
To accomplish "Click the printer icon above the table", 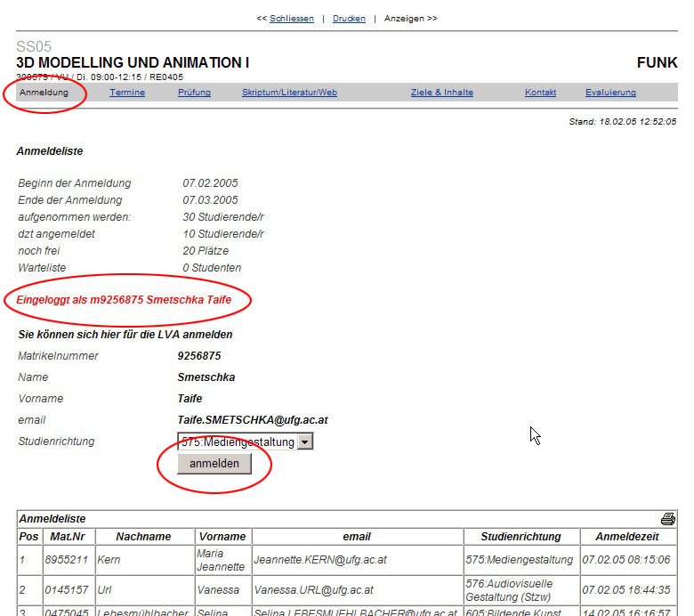I will click(x=667, y=519).
